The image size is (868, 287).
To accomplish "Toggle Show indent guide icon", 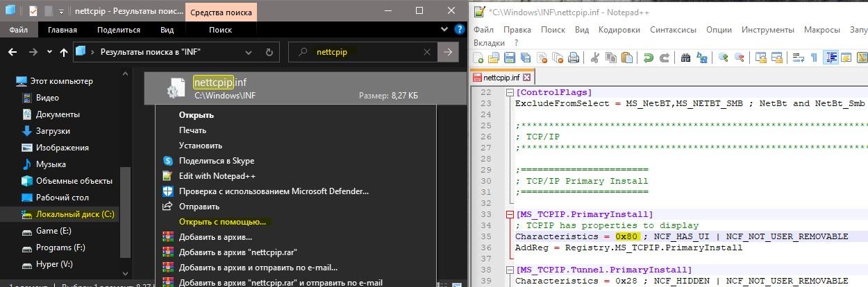I will (x=831, y=58).
